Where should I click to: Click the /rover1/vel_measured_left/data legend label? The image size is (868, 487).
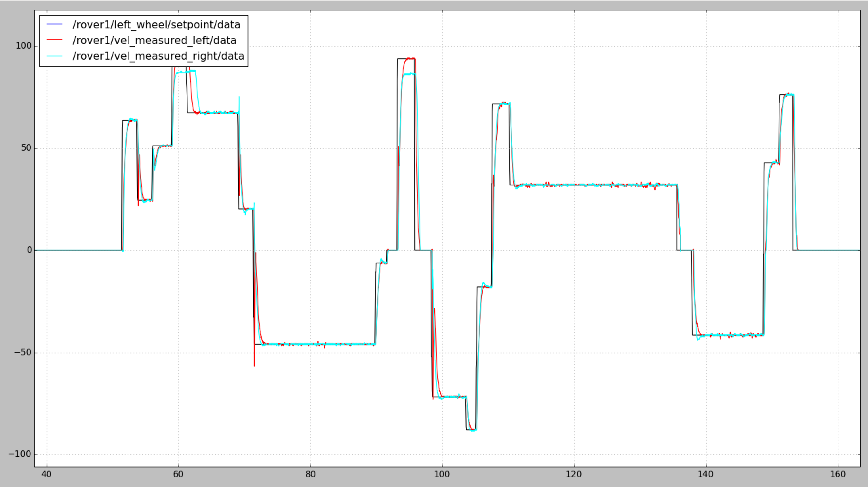pyautogui.click(x=154, y=40)
